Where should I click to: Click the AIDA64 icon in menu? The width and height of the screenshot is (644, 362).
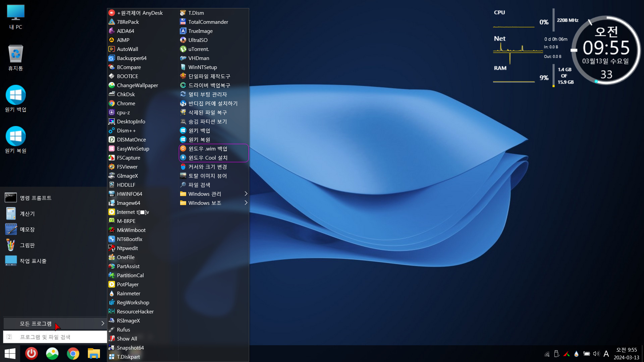click(112, 31)
